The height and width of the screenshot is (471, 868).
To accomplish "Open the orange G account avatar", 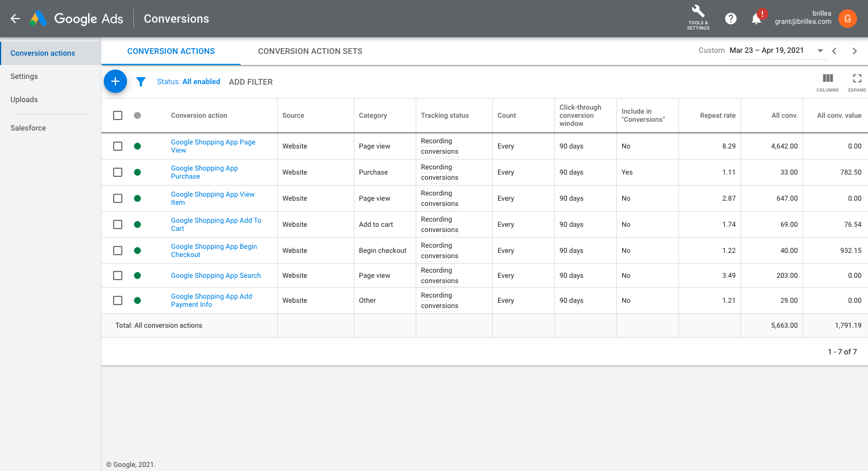I will 847,19.
